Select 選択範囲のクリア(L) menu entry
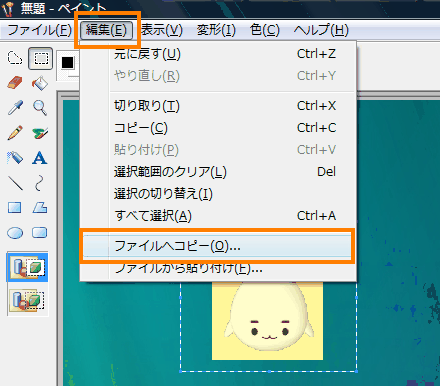Viewport: 440px width, 386px height. (x=218, y=172)
